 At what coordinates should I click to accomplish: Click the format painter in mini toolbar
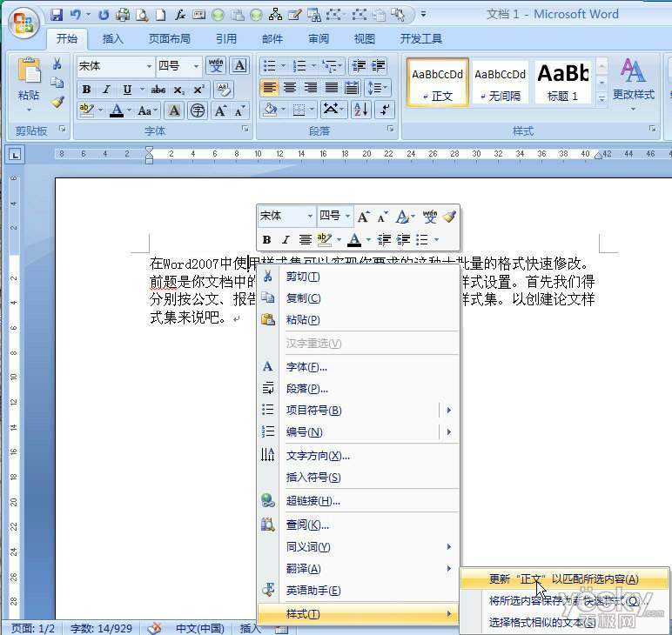(449, 217)
